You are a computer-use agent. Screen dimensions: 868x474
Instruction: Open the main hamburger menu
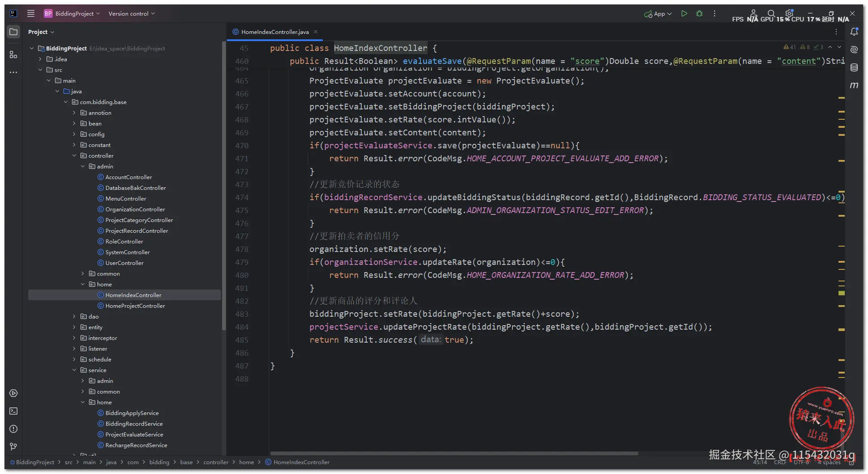tap(31, 13)
